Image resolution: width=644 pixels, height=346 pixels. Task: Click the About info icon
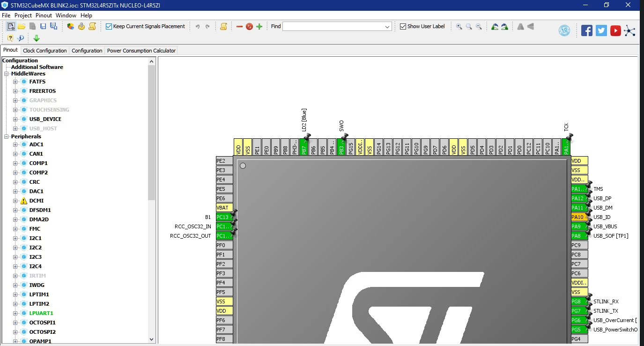pos(21,38)
